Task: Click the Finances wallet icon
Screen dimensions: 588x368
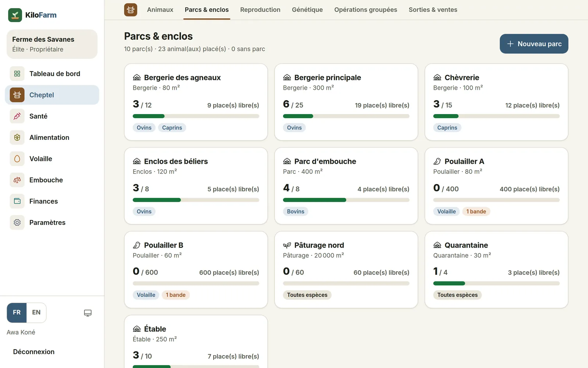Action: coord(17,201)
